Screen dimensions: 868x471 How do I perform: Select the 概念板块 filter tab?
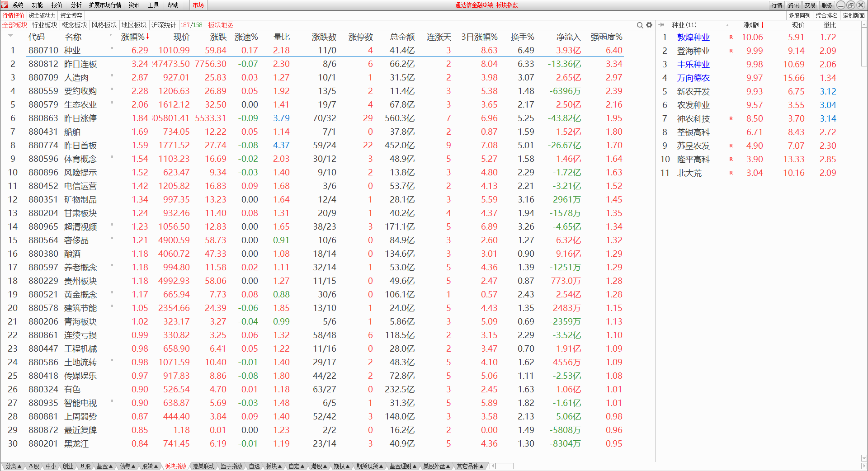point(75,25)
